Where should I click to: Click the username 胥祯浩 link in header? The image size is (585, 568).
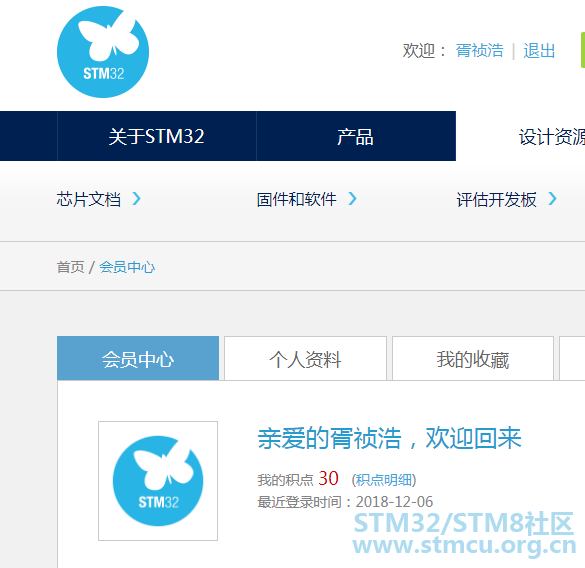click(x=479, y=50)
